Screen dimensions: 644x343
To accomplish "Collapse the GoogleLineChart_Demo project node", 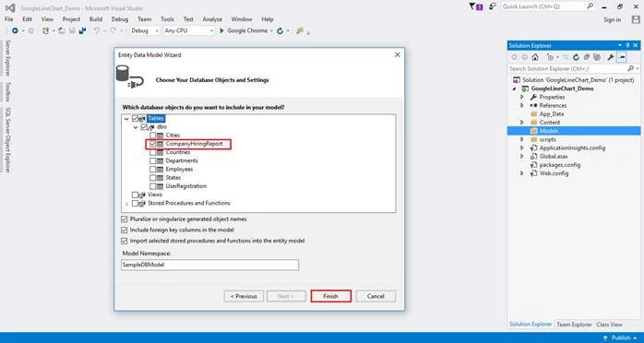I will pos(514,89).
